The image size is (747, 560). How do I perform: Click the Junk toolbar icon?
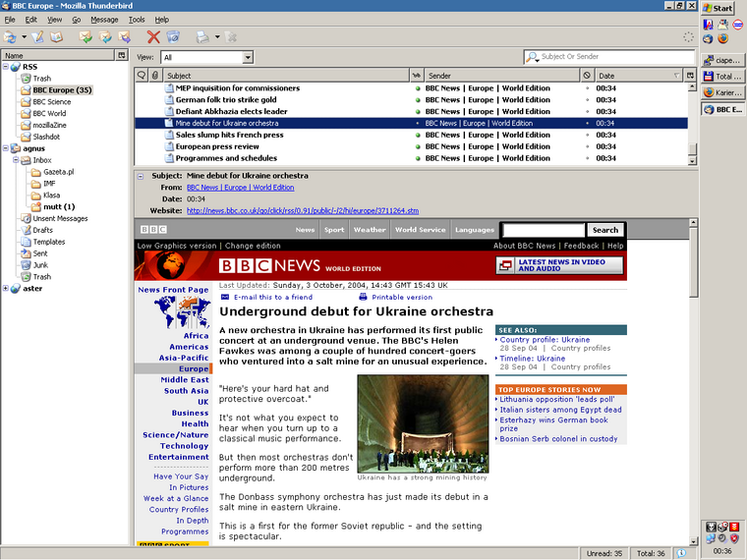click(x=173, y=36)
